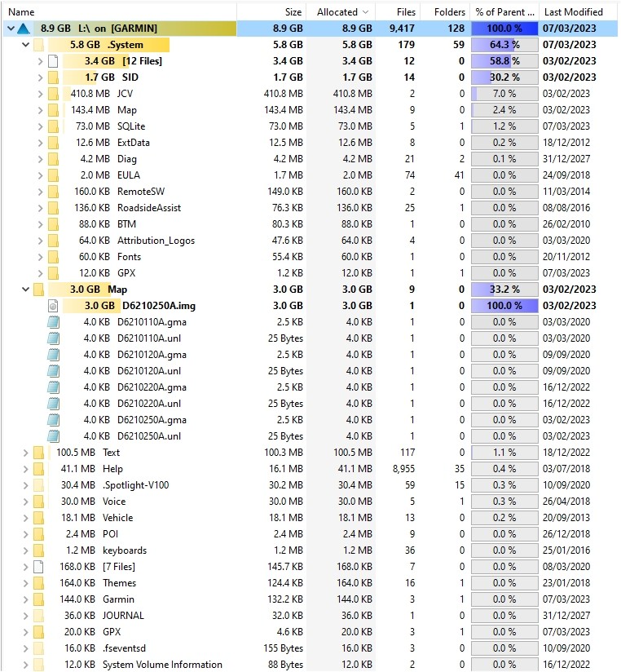The width and height of the screenshot is (621, 672).
Task: Collapse the .System folder tree
Action: (x=26, y=45)
